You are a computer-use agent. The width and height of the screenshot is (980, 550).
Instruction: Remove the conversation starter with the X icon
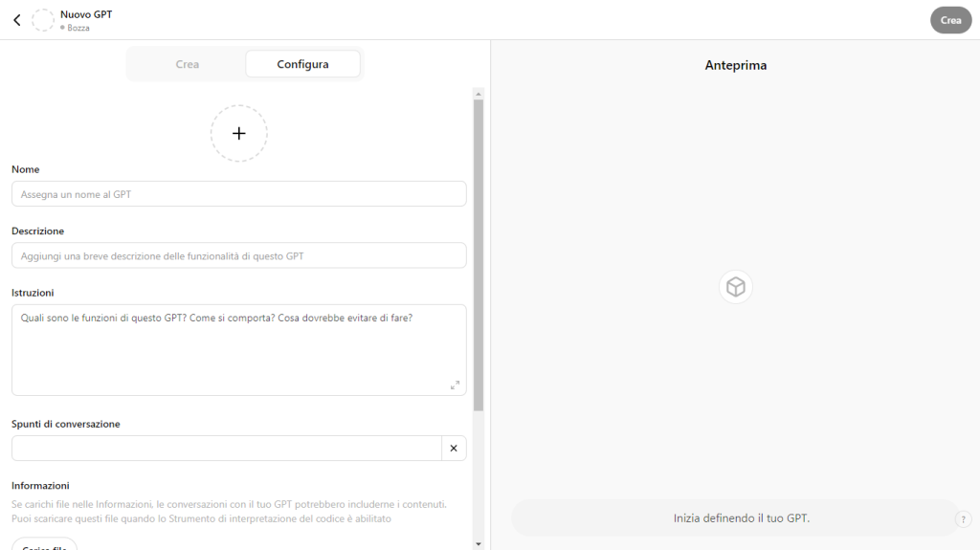pos(454,448)
